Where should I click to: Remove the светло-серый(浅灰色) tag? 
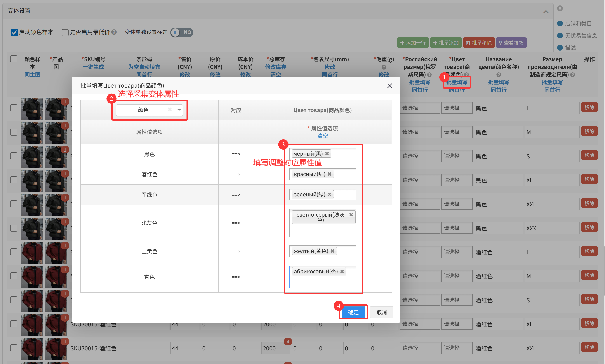tap(351, 215)
